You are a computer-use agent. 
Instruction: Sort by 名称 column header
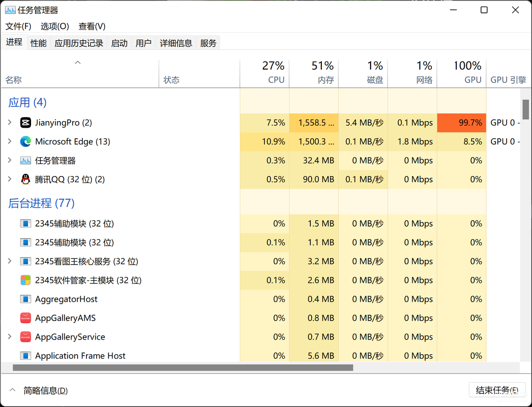coord(80,73)
